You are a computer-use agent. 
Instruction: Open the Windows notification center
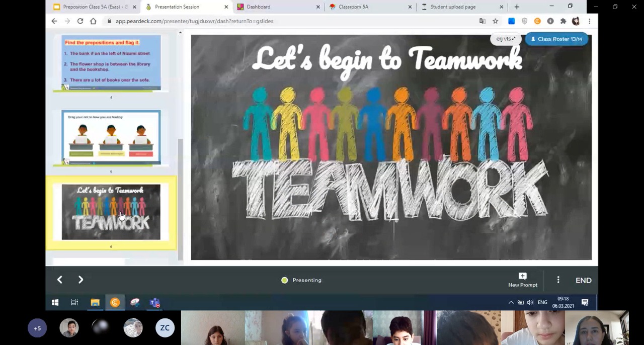click(x=585, y=302)
